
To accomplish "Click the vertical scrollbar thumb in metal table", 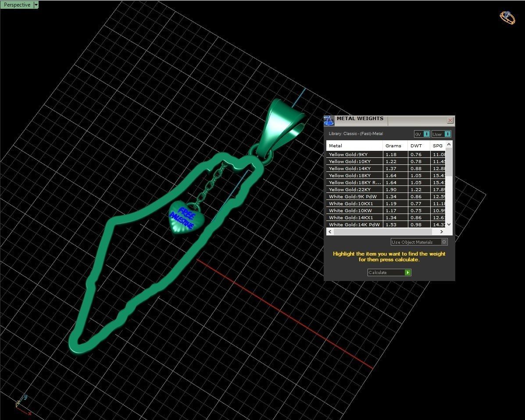I will point(449,162).
